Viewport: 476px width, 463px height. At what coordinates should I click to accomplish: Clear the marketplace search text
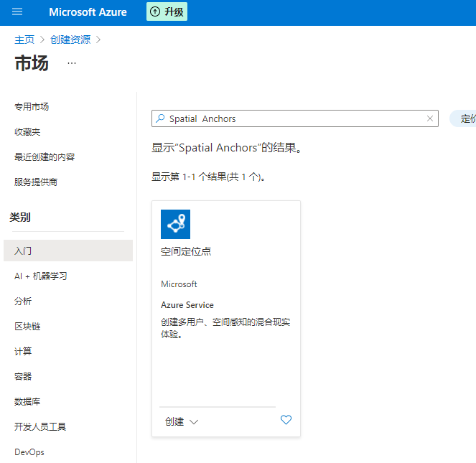430,118
